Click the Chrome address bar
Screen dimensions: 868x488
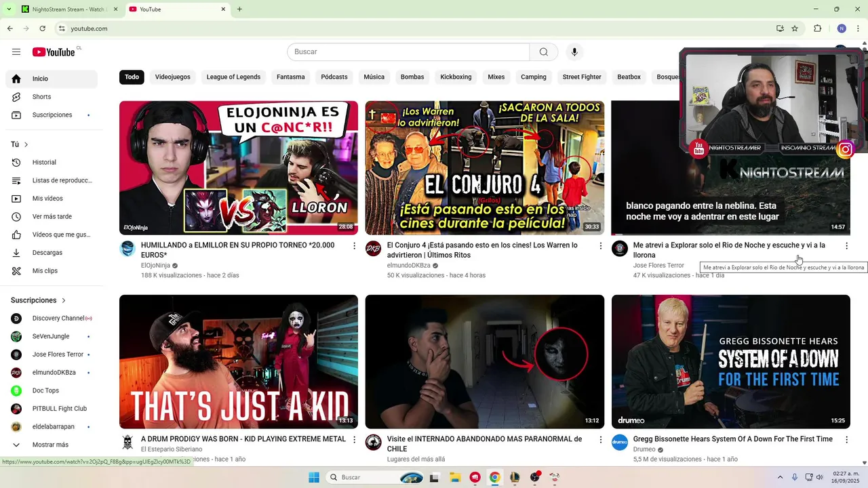(x=414, y=28)
